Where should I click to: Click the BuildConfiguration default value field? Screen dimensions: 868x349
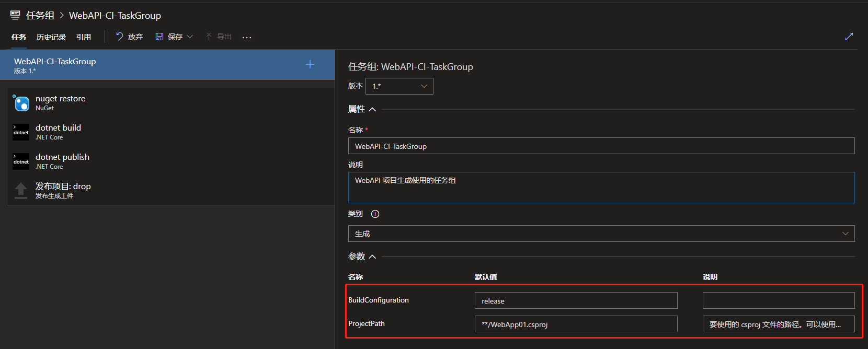(576, 300)
